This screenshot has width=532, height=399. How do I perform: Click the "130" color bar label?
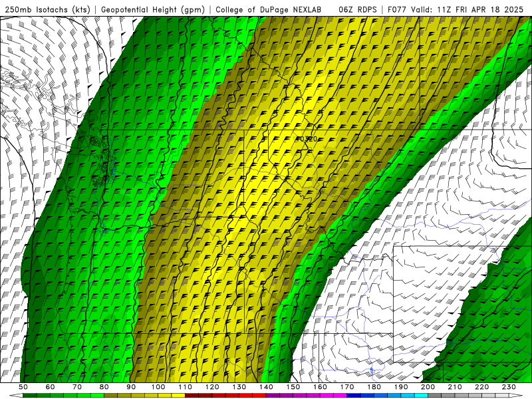pos(239,387)
